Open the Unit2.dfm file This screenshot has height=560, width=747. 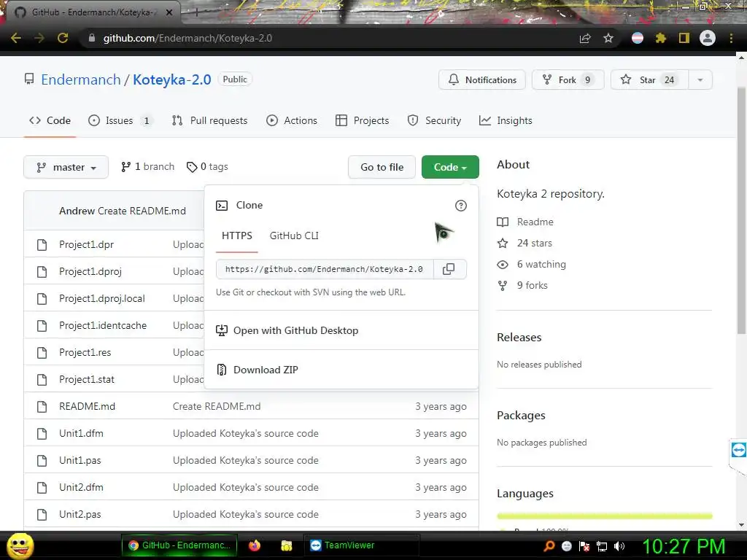81,488
